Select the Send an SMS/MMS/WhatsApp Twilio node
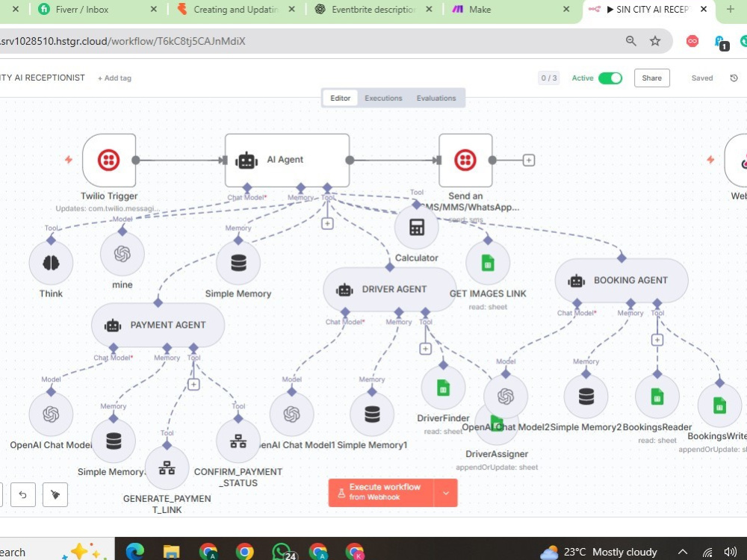Screen dimensions: 747x560 tap(465, 160)
